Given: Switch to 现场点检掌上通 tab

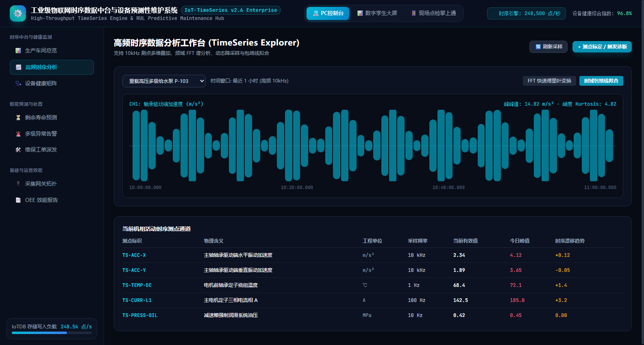Looking at the screenshot, I should tap(433, 13).
